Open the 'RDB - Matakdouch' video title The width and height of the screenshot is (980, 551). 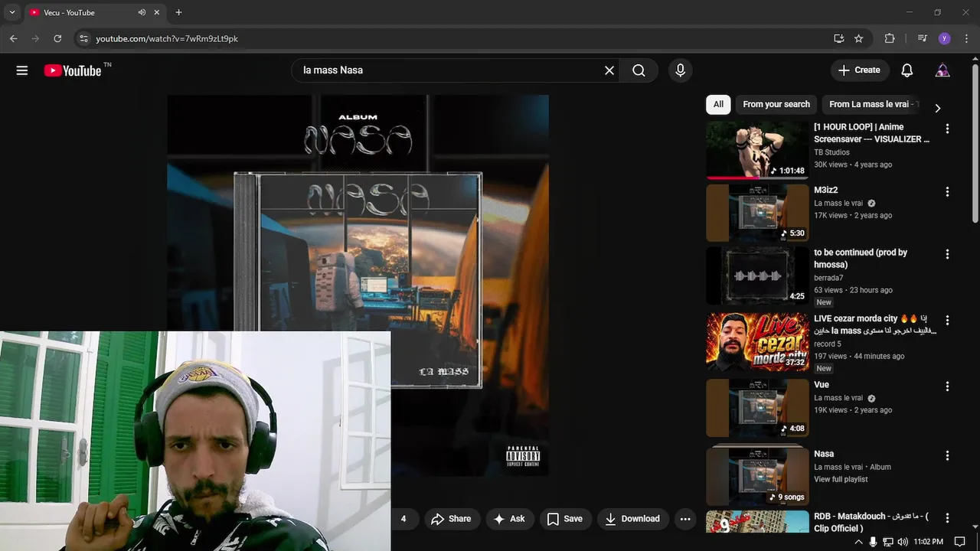pyautogui.click(x=871, y=522)
